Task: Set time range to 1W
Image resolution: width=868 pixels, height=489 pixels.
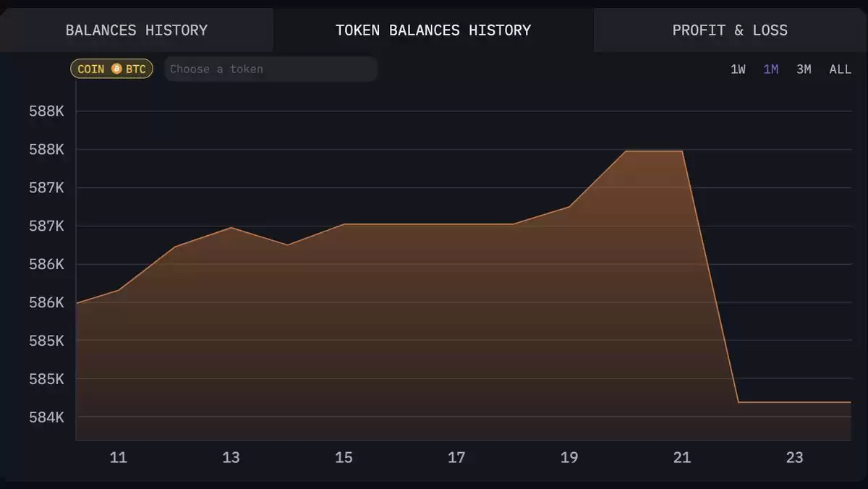Action: tap(738, 69)
